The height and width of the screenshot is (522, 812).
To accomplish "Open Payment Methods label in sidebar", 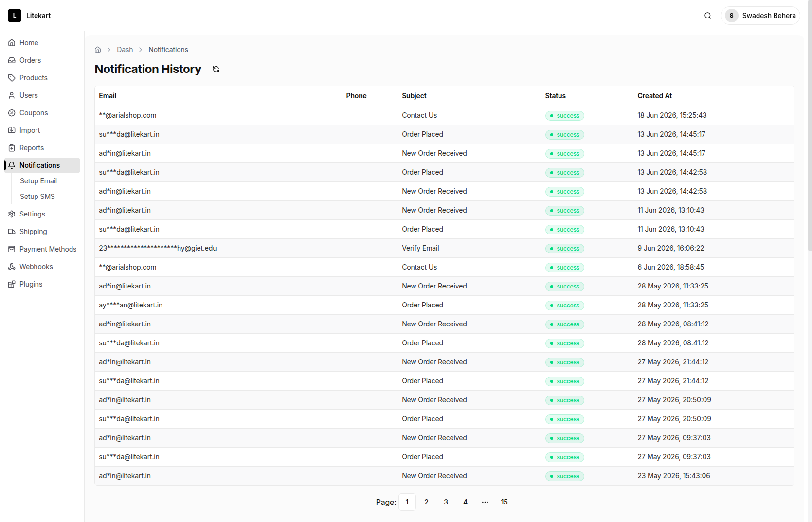I will coord(48,249).
